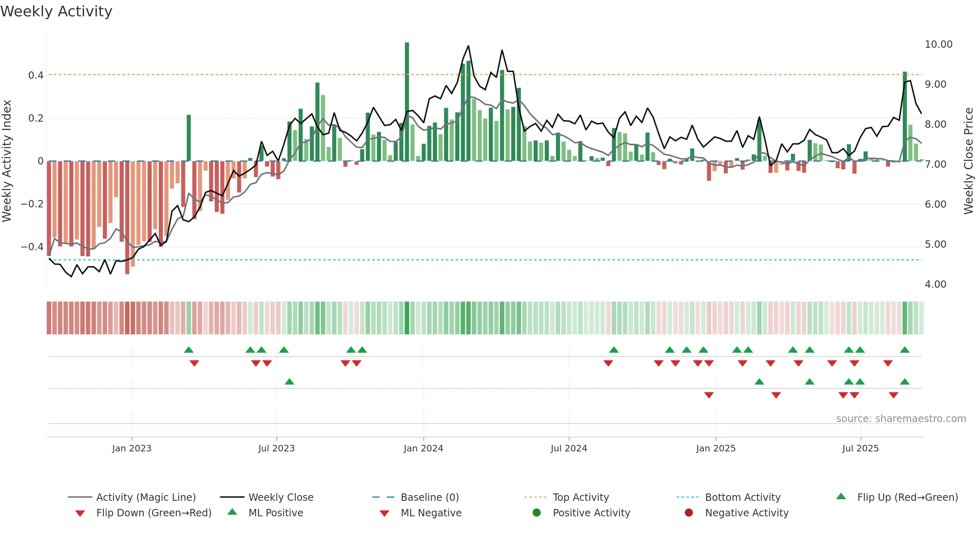Click the Weekly Activity chart title
The image size is (980, 551).
56,11
